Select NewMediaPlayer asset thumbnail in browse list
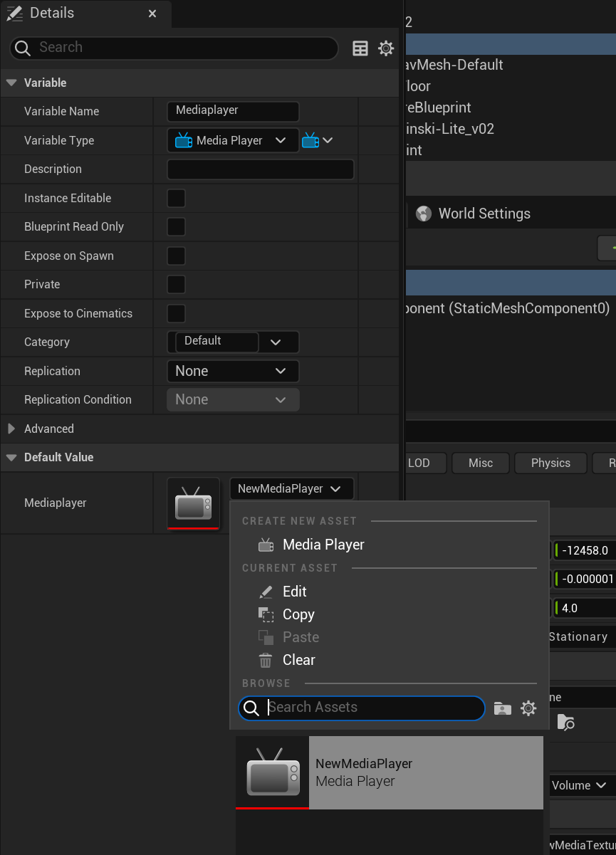616x855 pixels. (272, 772)
